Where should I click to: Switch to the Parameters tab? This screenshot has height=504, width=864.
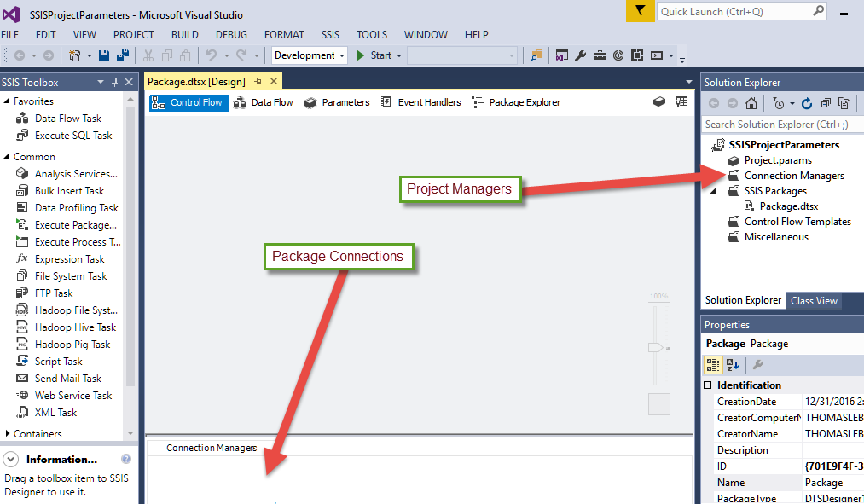tap(336, 102)
